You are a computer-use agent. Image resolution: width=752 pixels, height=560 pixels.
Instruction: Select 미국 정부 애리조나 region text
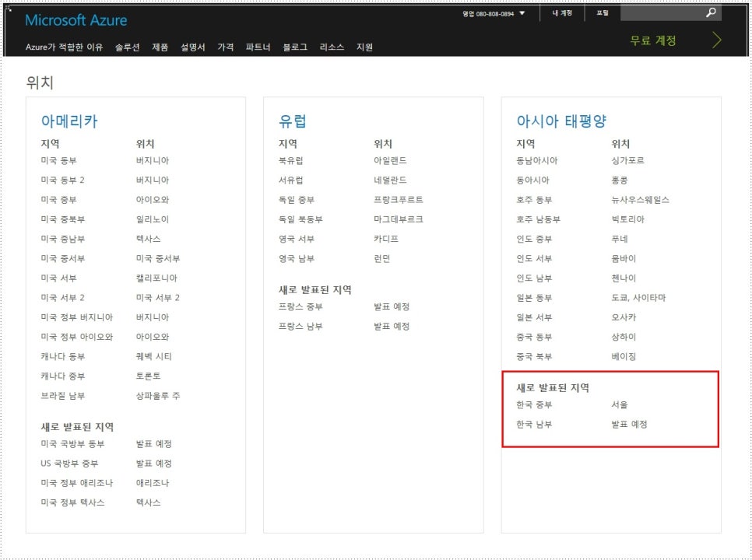point(77,483)
